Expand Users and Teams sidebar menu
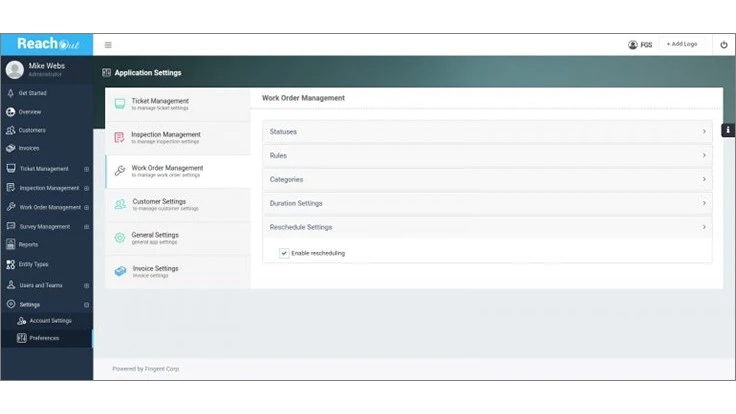Image resolution: width=736 pixels, height=414 pixels. [40, 285]
